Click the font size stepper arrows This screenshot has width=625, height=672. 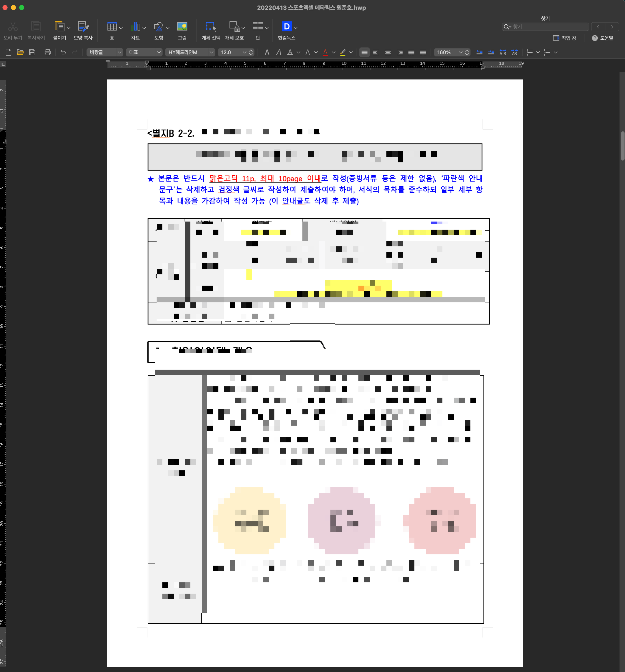[x=251, y=52]
